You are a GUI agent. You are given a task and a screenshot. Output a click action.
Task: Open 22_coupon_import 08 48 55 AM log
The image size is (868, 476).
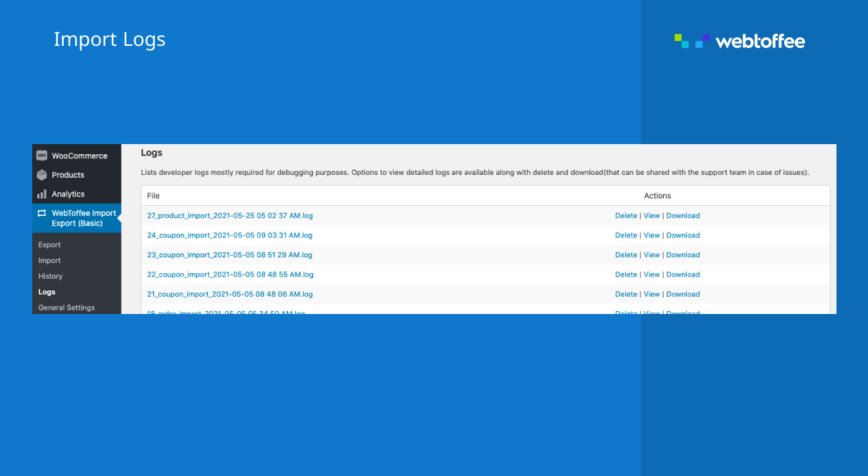230,275
